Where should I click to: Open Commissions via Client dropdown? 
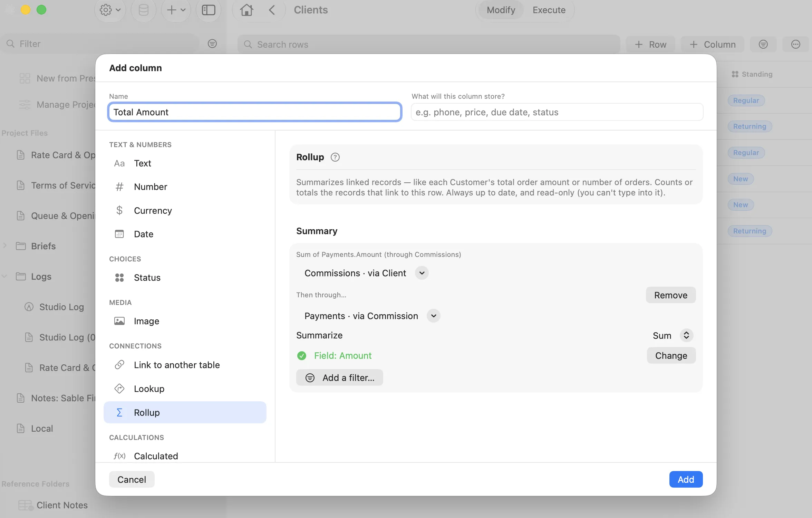point(422,273)
